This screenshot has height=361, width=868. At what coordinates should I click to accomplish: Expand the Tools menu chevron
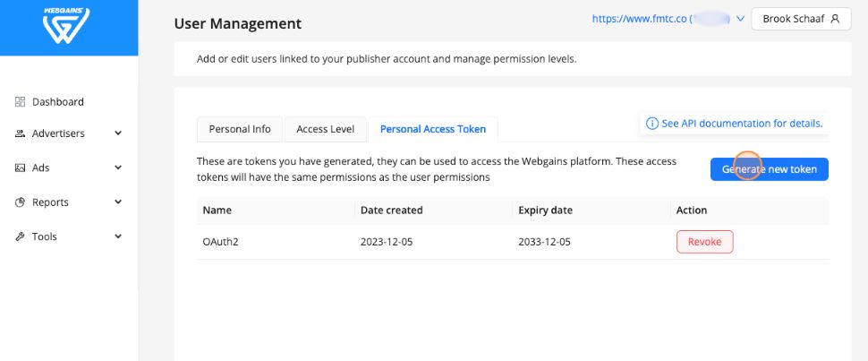point(118,236)
